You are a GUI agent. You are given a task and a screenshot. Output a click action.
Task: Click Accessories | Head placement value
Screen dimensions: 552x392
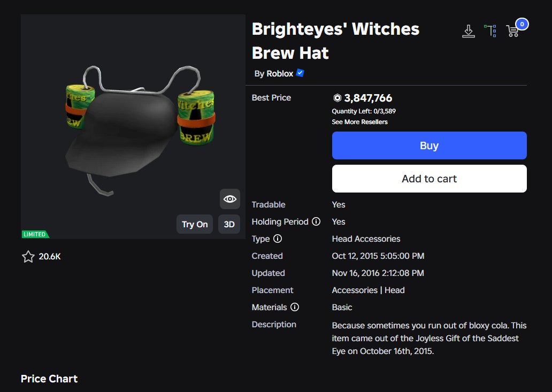coord(368,290)
